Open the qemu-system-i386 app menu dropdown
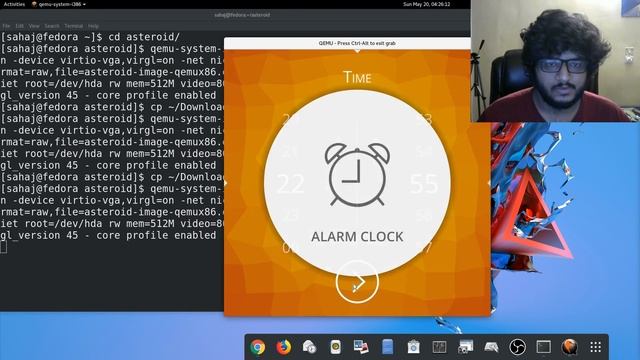640x360 pixels. click(x=59, y=4)
